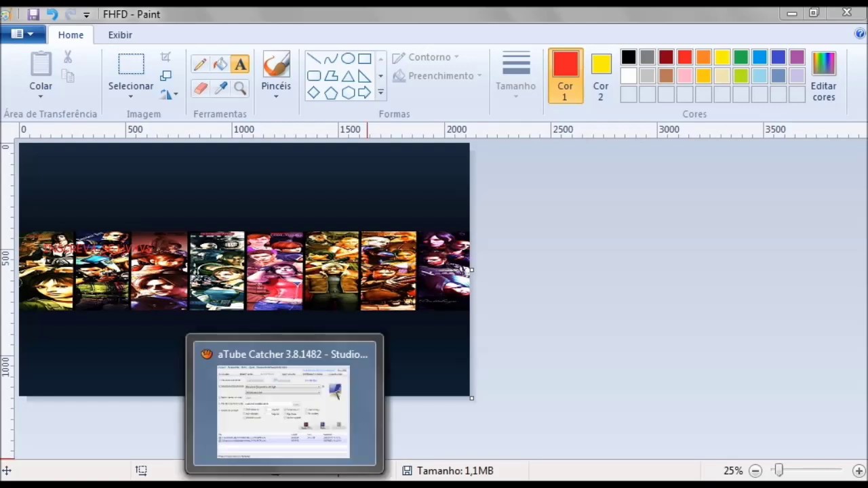Select the Fill with color bucket tool

point(220,64)
